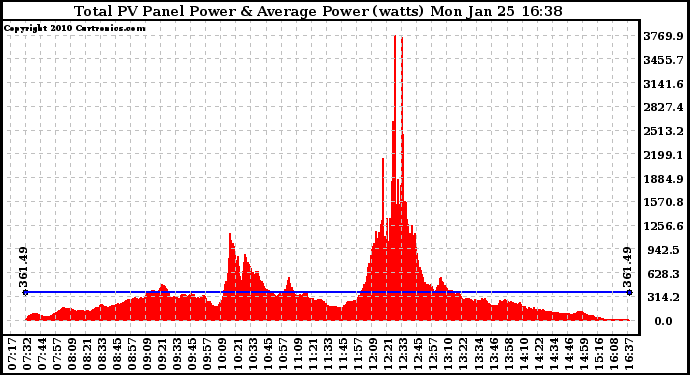Click the '10:09' time label
The height and width of the screenshot is (375, 690).
point(222,354)
